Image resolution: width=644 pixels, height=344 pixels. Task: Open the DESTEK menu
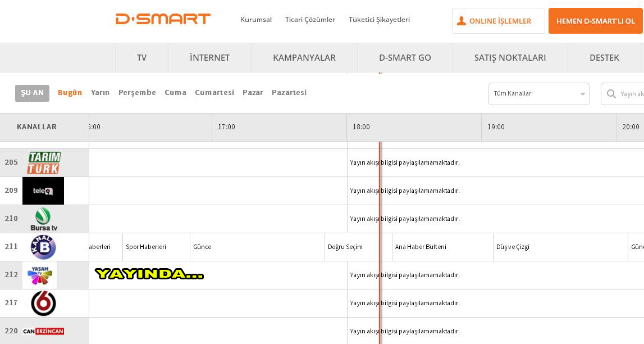click(x=604, y=57)
